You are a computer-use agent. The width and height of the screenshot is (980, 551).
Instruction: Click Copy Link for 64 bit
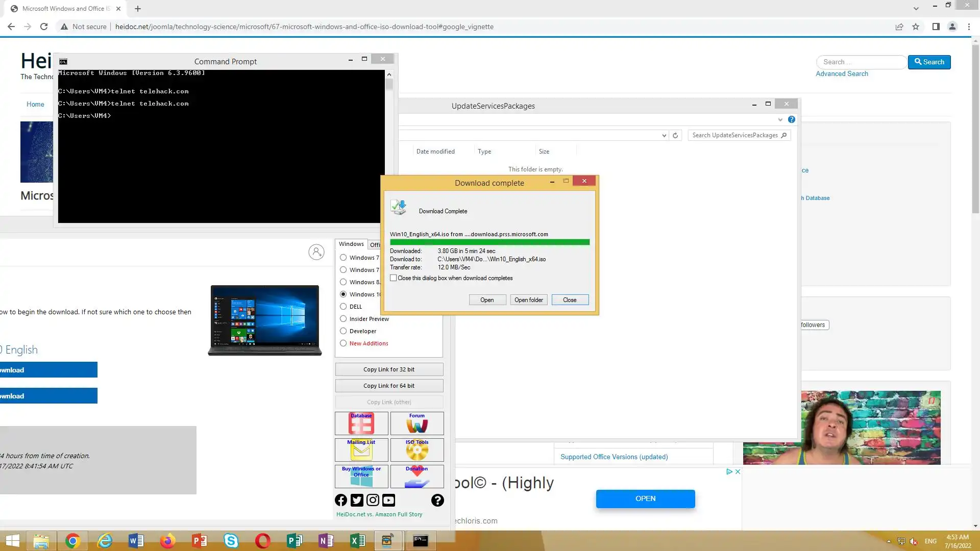(389, 386)
